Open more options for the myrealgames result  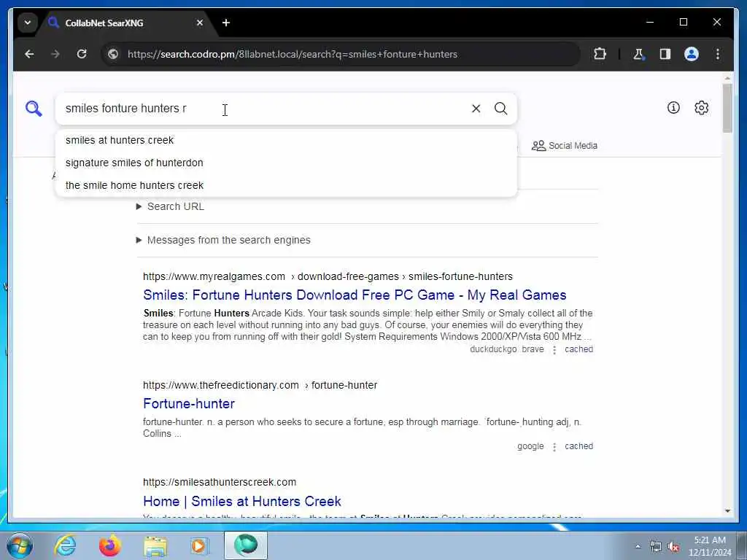(554, 350)
